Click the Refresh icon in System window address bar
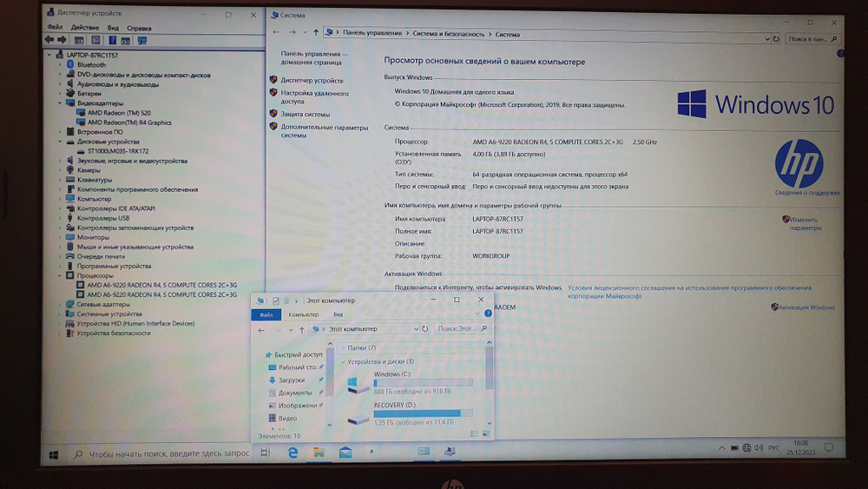The image size is (868, 489). [x=776, y=39]
